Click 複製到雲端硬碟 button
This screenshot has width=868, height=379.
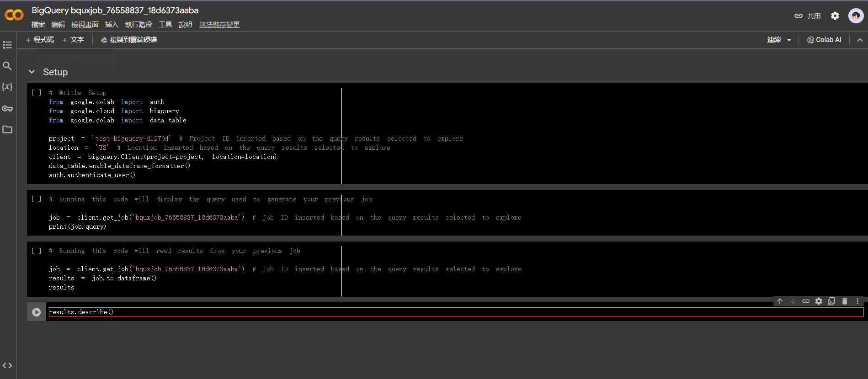click(129, 40)
